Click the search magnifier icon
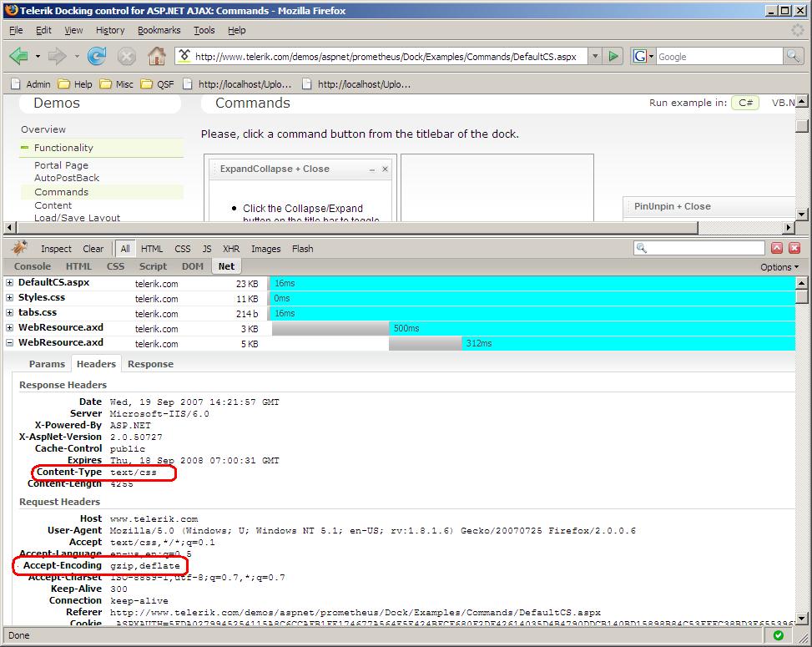Image resolution: width=812 pixels, height=647 pixels. (x=793, y=56)
